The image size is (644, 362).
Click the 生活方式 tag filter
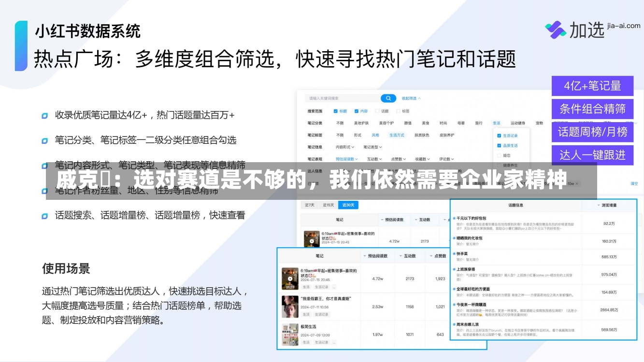(x=397, y=135)
